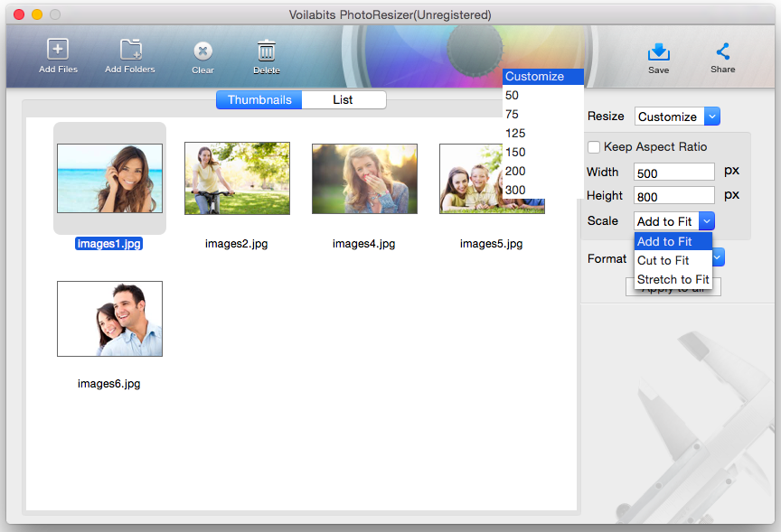Open the Scale dropdown arrow
This screenshot has height=532, width=781.
pyautogui.click(x=707, y=221)
